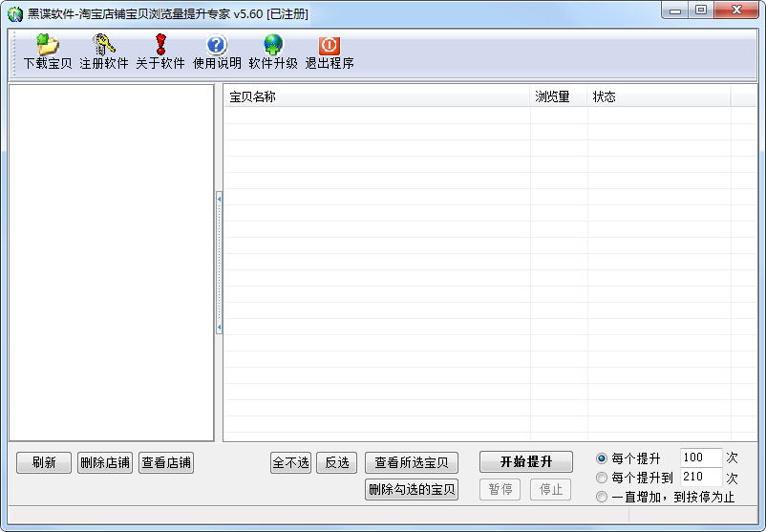Viewport: 766px width, 532px height.
Task: Sort by 宝贝名称 column header
Action: (x=376, y=96)
